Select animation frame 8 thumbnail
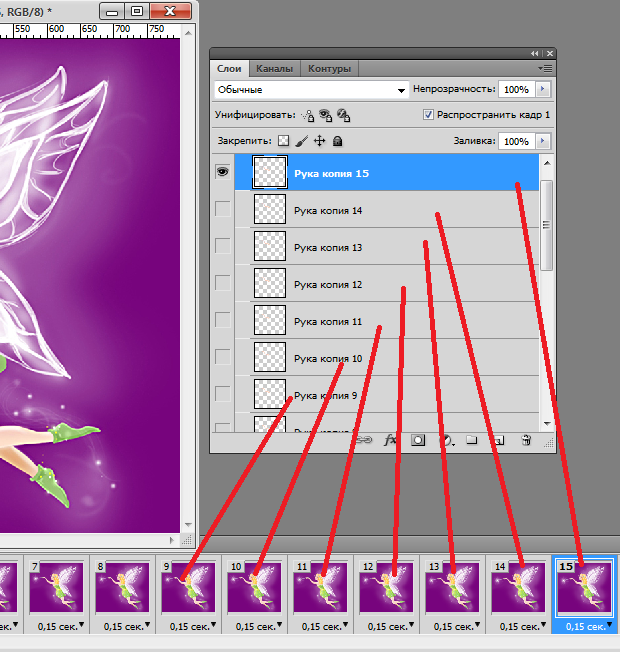The height and width of the screenshot is (652, 620). tap(122, 587)
